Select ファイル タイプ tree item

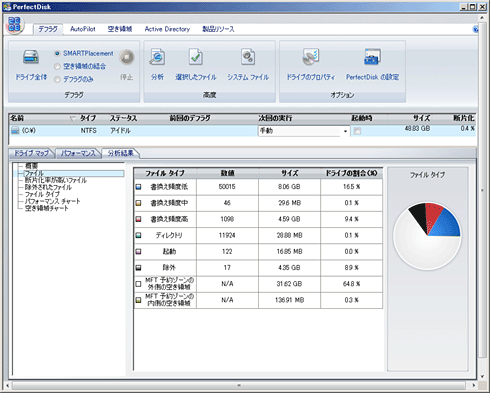tap(42, 194)
